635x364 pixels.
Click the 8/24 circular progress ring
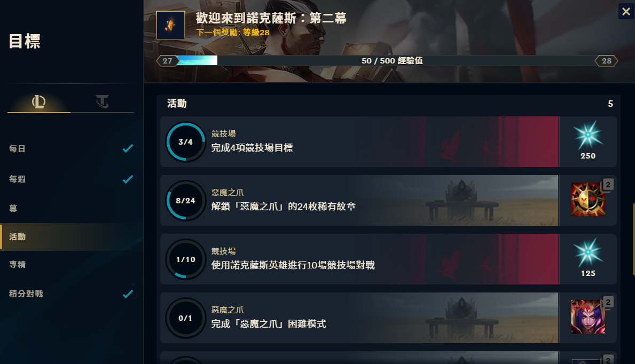tap(186, 201)
